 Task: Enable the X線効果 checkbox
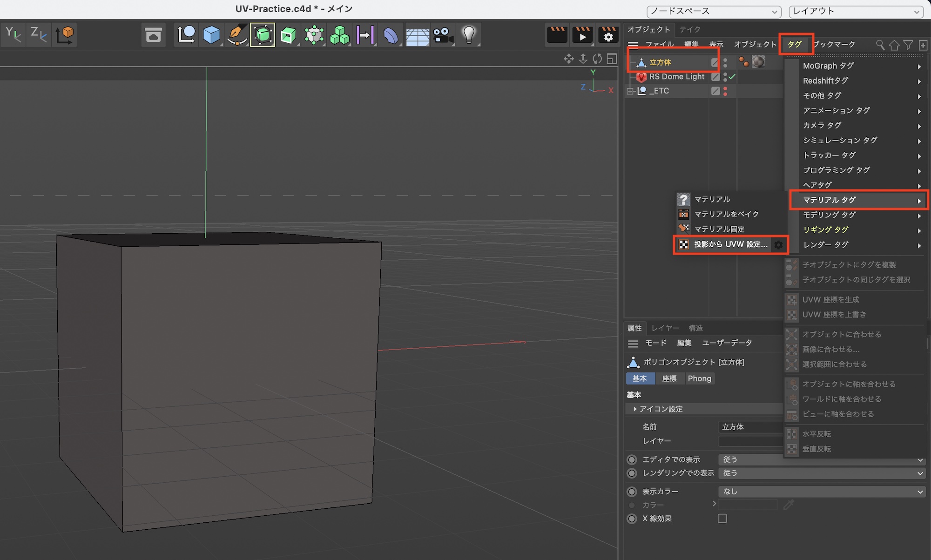point(722,518)
